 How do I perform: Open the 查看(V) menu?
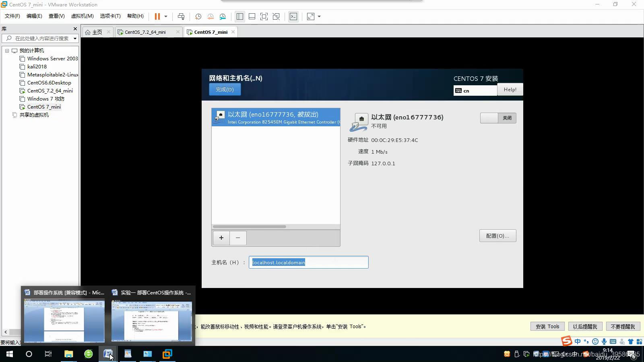click(x=56, y=16)
